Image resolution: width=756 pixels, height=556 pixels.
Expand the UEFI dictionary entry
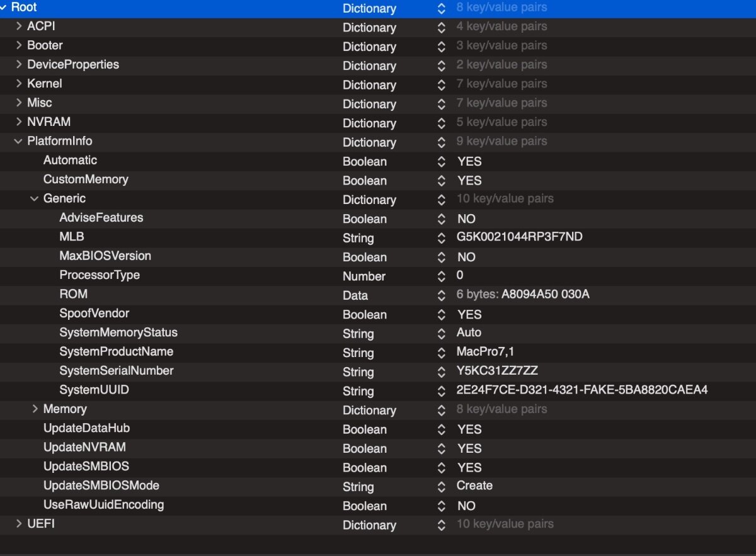pos(19,523)
